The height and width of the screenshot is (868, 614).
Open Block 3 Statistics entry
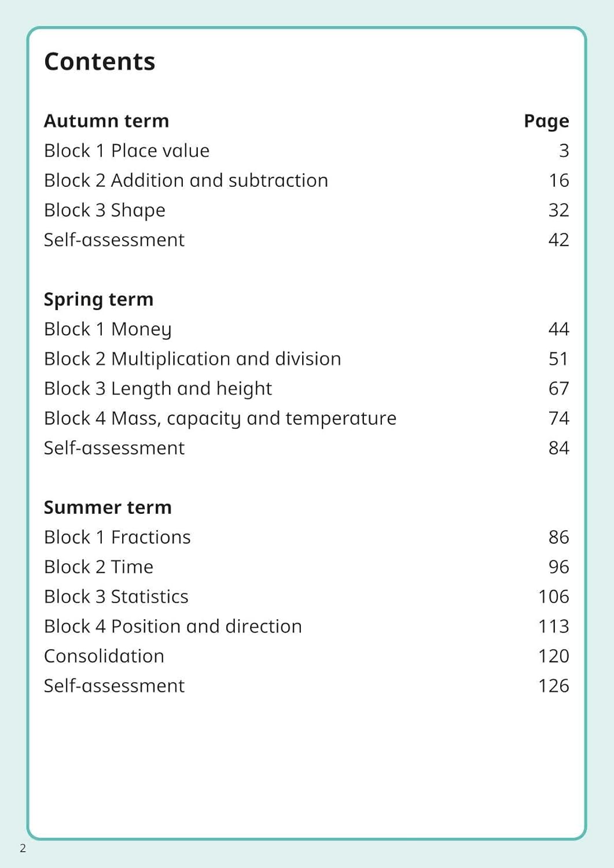[116, 597]
